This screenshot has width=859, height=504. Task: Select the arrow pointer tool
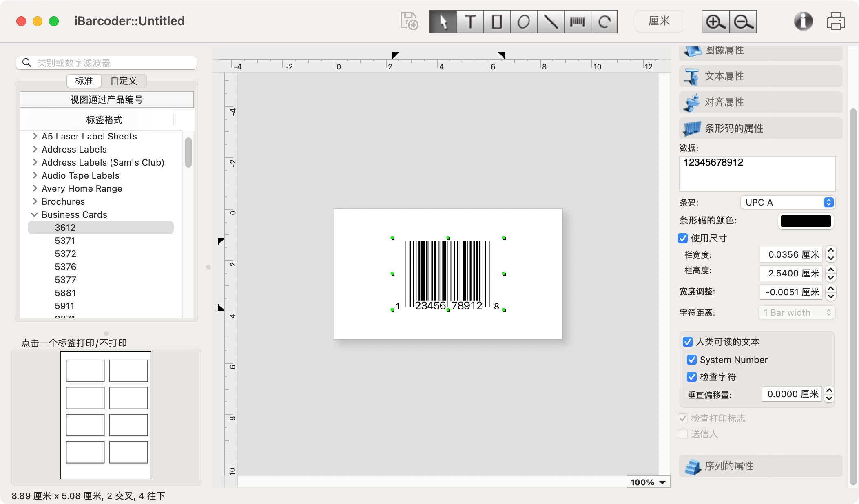pyautogui.click(x=443, y=22)
